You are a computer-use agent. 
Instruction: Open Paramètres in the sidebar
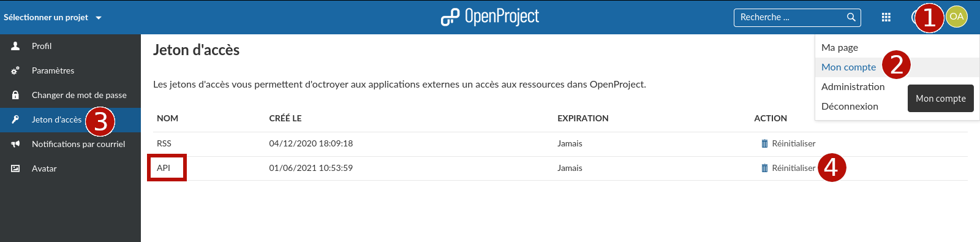click(70, 70)
